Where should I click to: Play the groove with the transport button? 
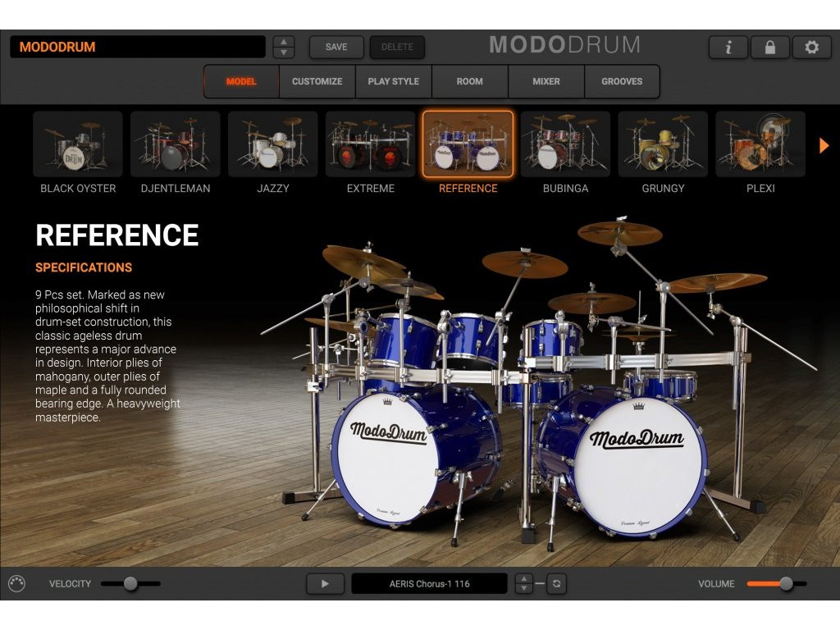[325, 583]
